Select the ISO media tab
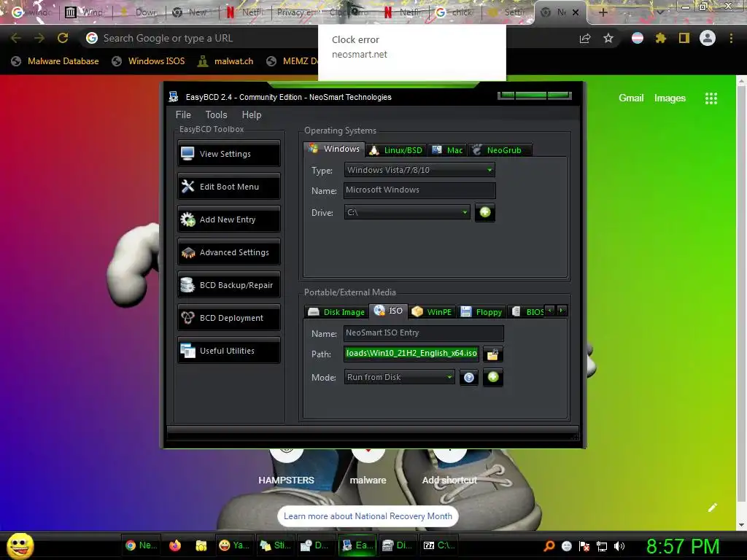The image size is (747, 560). click(x=389, y=311)
